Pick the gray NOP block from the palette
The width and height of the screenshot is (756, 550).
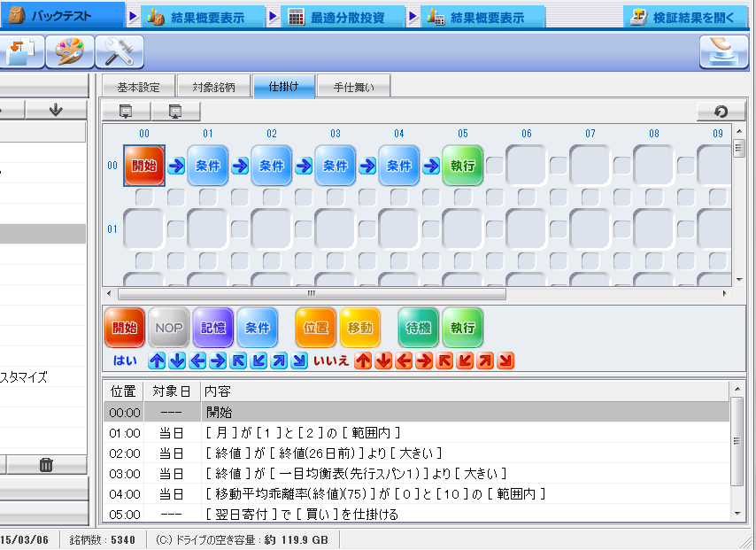(x=169, y=328)
